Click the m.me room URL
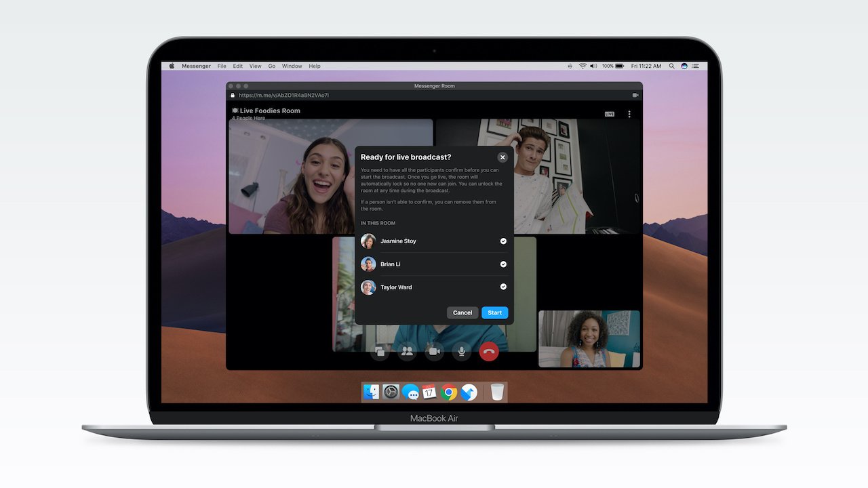The image size is (868, 488). 284,96
